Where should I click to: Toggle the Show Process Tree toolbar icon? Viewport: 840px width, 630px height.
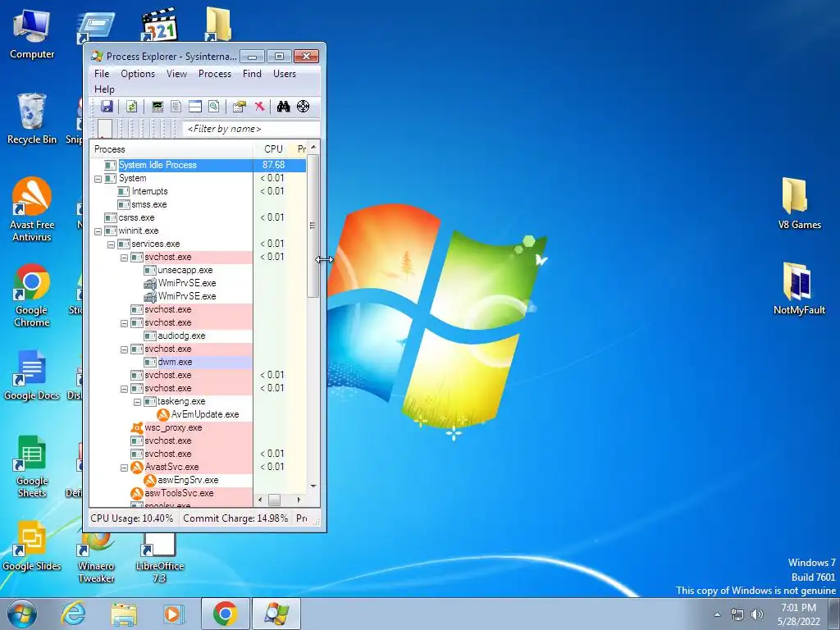click(x=176, y=106)
